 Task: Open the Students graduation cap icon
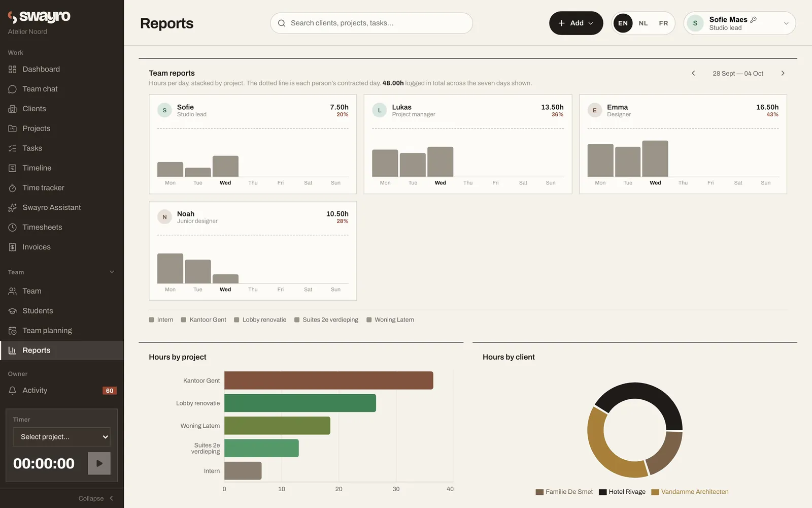pos(12,311)
